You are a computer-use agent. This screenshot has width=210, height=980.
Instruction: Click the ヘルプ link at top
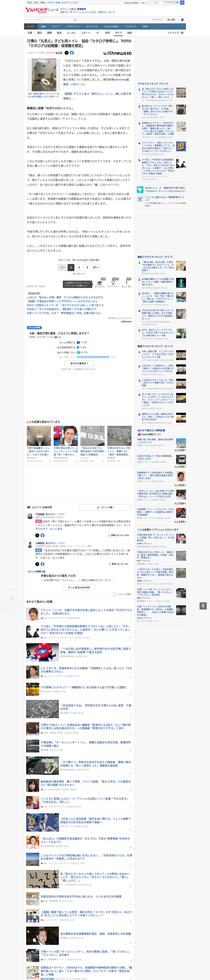143,3
